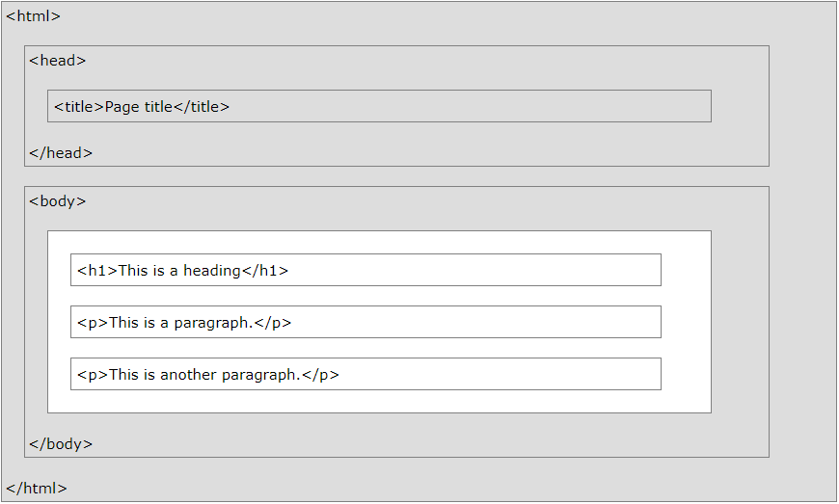The width and height of the screenshot is (839, 504).
Task: Click closing </p> tag after 'another paragraph.'
Action: pyautogui.click(x=320, y=375)
